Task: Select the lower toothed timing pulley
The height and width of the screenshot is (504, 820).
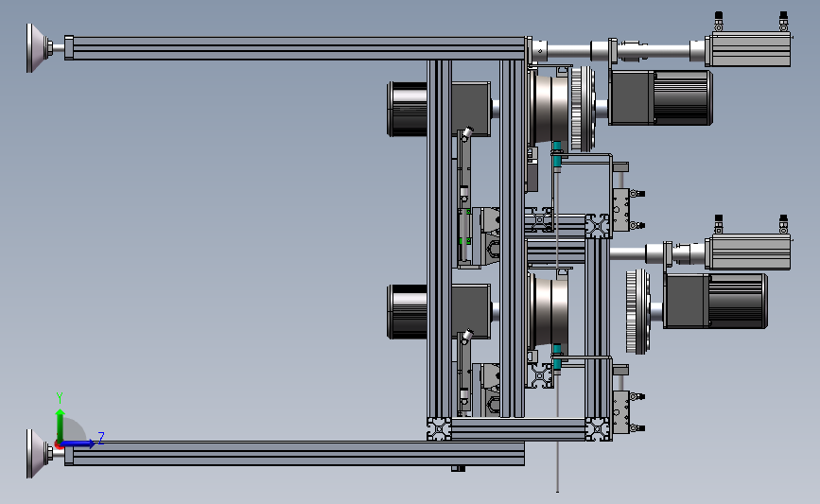Action: 638,312
